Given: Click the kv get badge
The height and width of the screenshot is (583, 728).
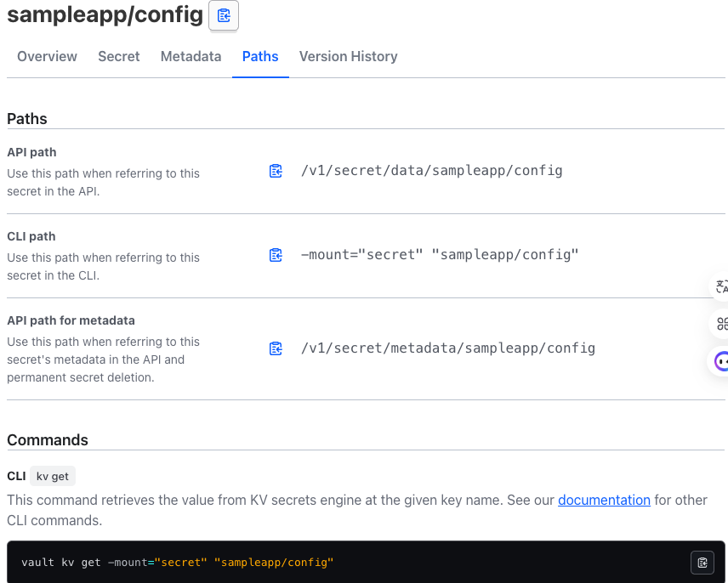Looking at the screenshot, I should [53, 476].
